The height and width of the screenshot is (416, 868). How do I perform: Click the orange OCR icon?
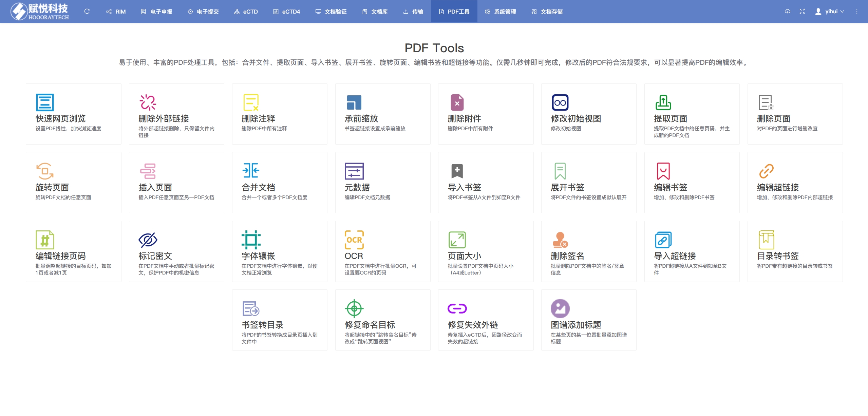pos(354,240)
